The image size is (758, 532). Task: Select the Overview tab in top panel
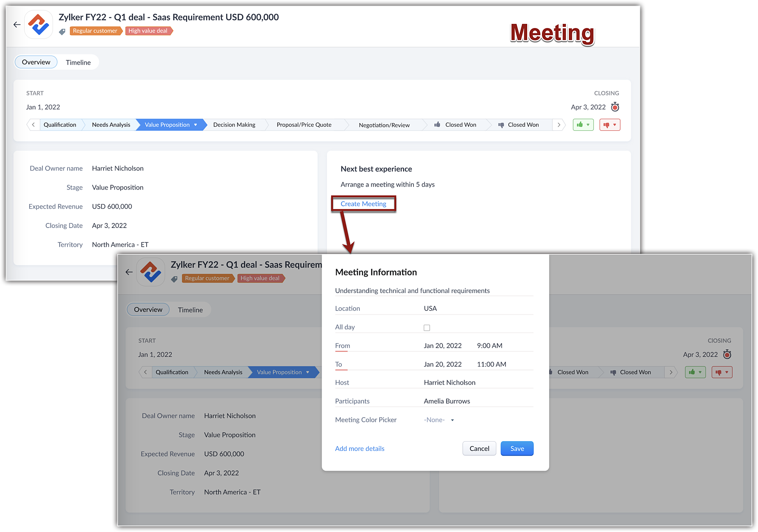[x=36, y=62]
